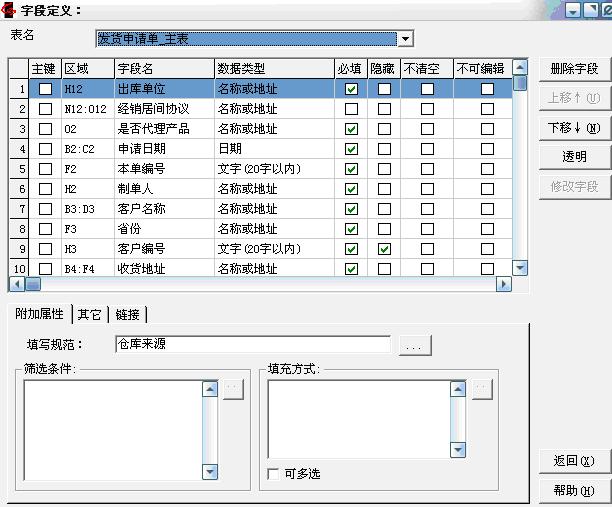Click the small button beside 筛选条件 box
Viewport: 612px width, 507px height.
[232, 389]
